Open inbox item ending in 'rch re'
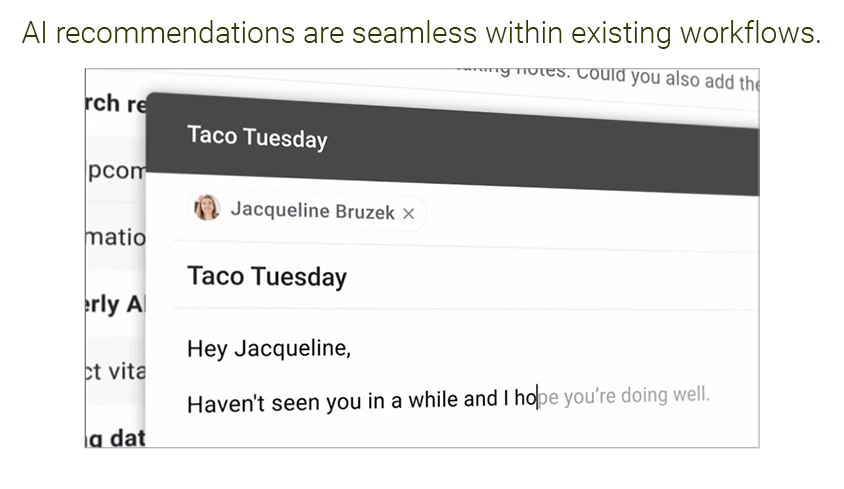 pyautogui.click(x=116, y=103)
